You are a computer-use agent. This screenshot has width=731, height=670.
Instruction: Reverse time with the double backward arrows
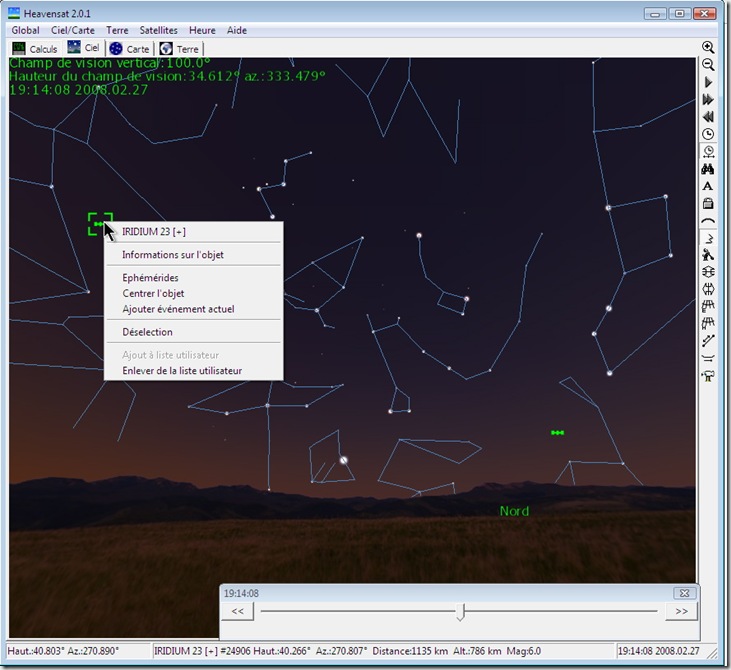708,117
